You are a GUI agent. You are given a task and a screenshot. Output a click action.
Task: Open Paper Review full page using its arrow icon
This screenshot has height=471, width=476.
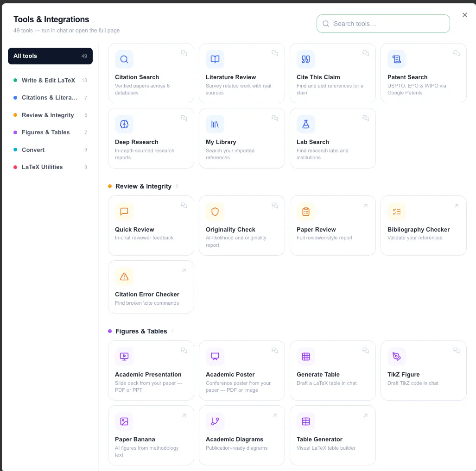coord(366,206)
